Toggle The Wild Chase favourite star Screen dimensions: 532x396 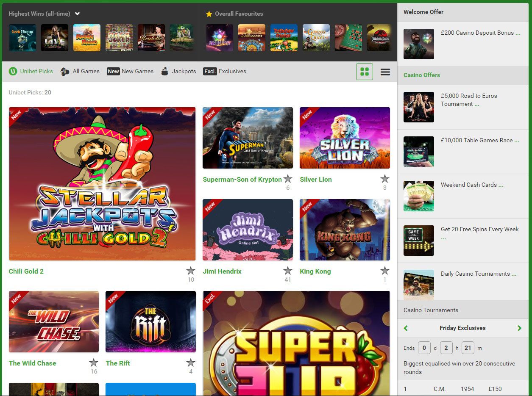94,363
